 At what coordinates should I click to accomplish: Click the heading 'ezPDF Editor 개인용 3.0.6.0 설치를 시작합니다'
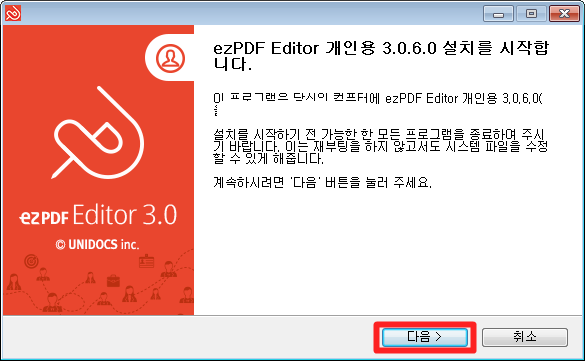tap(381, 56)
